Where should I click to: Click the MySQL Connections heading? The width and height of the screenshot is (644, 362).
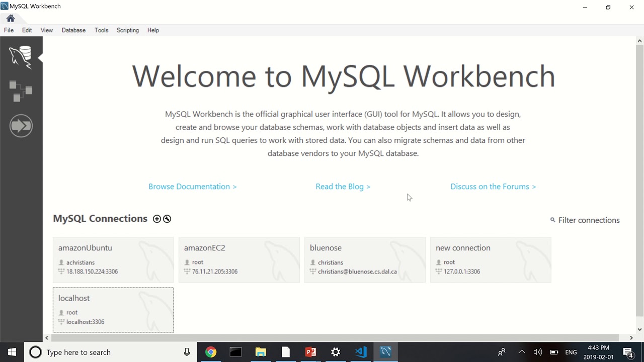click(100, 219)
